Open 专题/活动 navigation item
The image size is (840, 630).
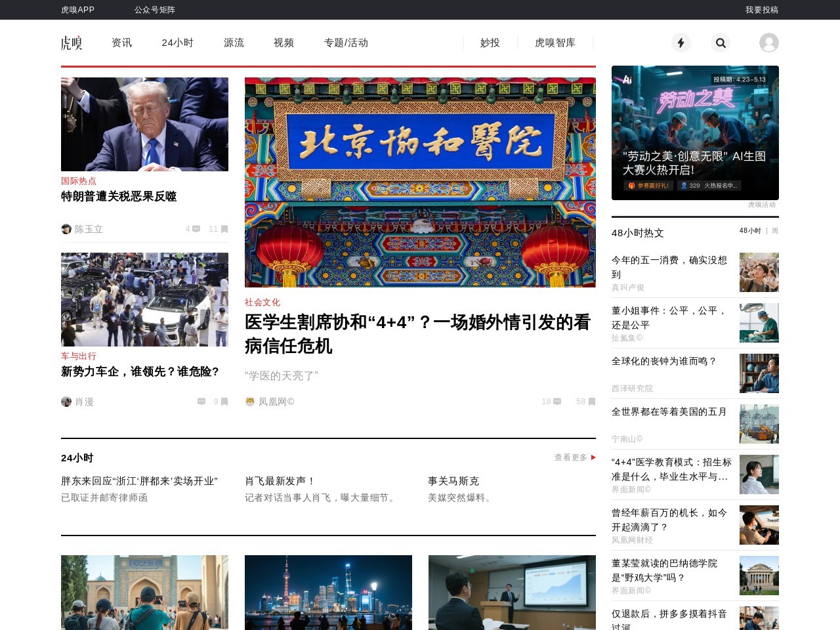click(x=346, y=43)
